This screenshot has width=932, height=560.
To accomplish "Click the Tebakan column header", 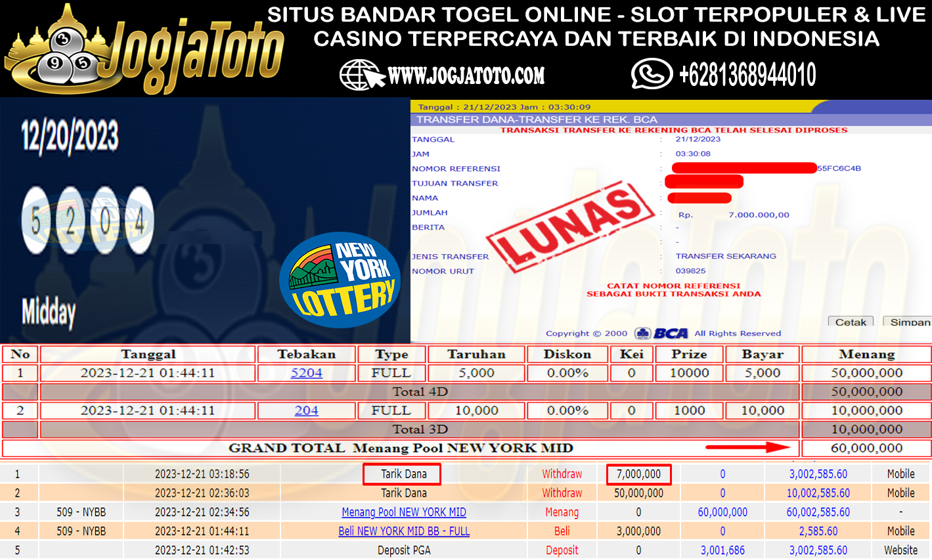I will 307,355.
